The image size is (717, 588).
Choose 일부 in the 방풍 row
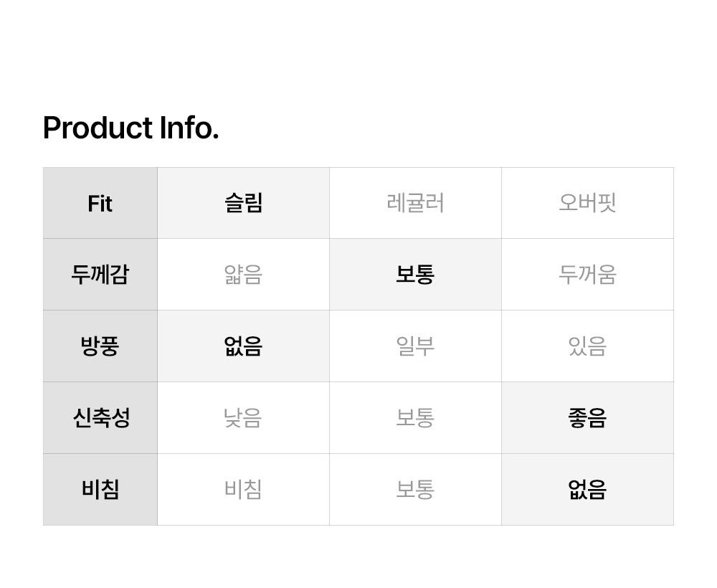pos(415,346)
